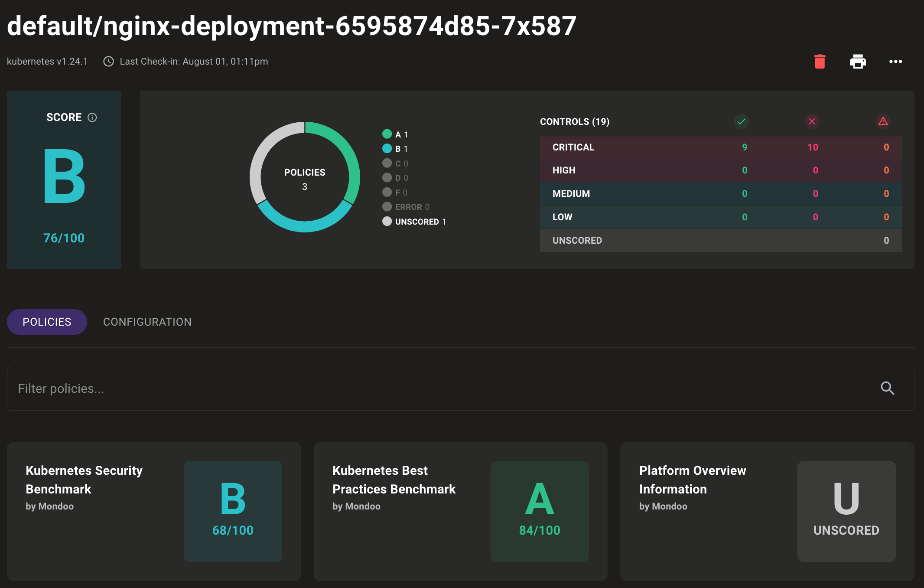
Task: Open the print view icon
Action: pyautogui.click(x=858, y=62)
